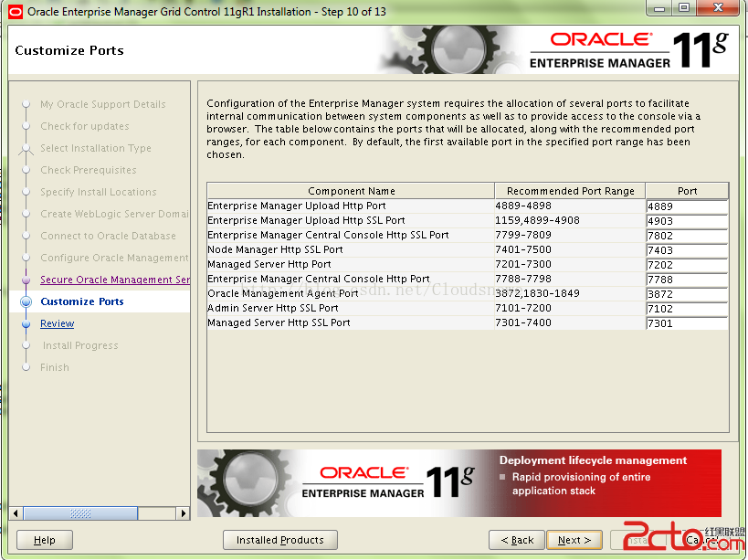Click the sidebar scroll right arrow
748x560 pixels.
pyautogui.click(x=184, y=513)
